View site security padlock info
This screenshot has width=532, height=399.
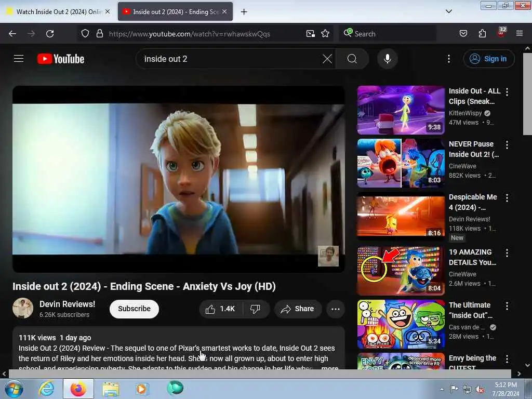pos(99,33)
